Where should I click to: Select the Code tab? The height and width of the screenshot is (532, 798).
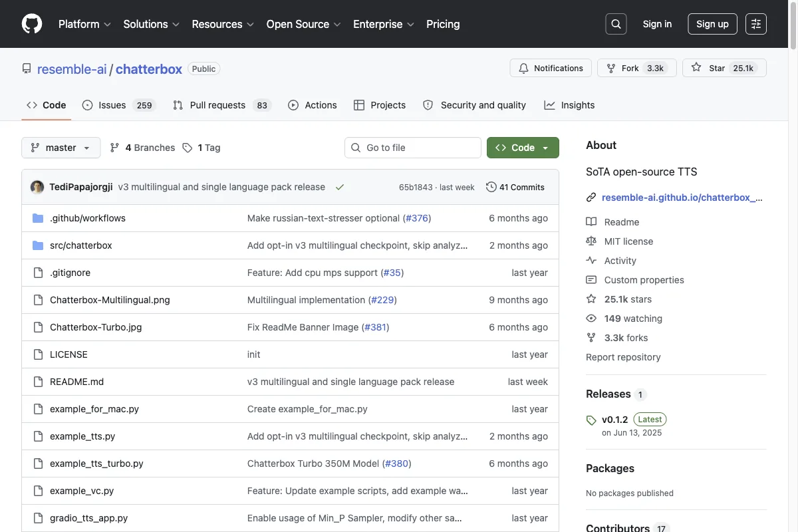coord(47,105)
